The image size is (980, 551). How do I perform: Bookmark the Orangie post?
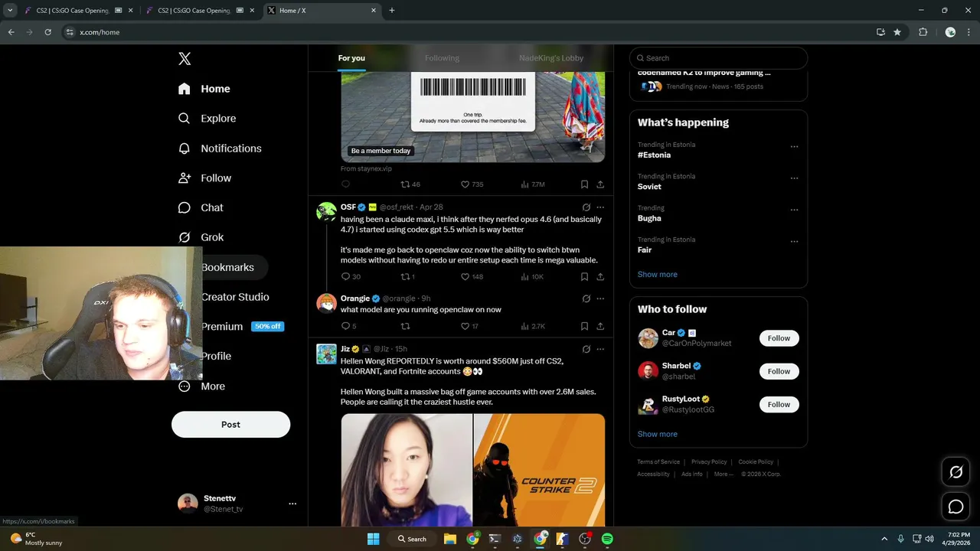[584, 326]
